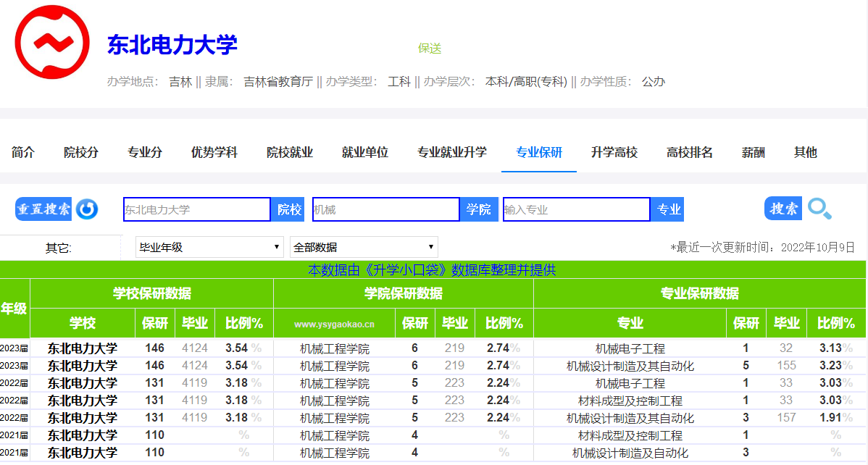Image resolution: width=868 pixels, height=465 pixels.
Task: Click the red university logo
Action: click(52, 42)
